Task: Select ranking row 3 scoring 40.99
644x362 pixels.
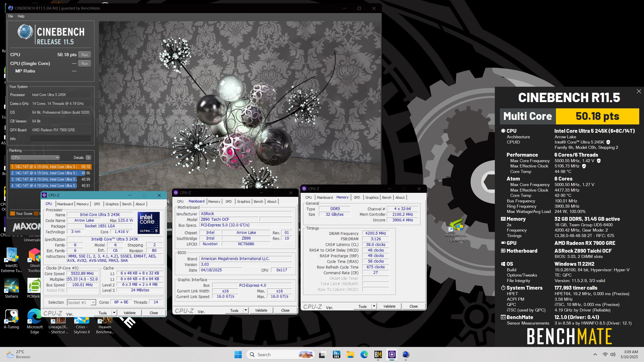Action: coord(51,179)
